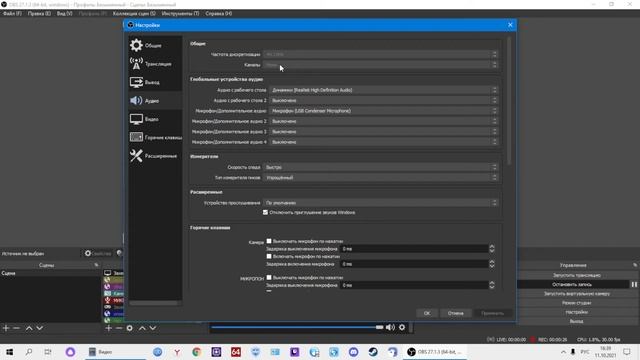The image size is (640, 360).
Task: Open the Микрофон/Дополнительное аудио 2 dropdown
Action: 383,121
